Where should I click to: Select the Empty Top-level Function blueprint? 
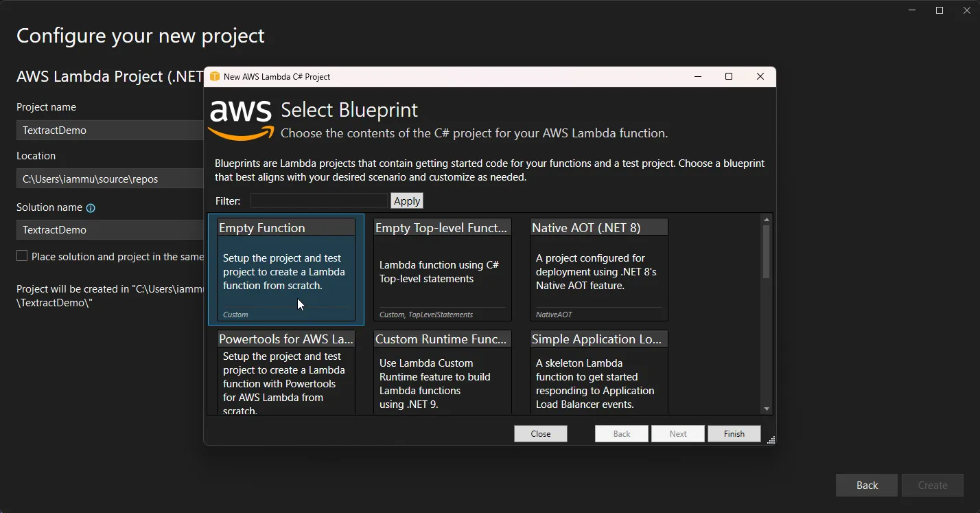(443, 269)
